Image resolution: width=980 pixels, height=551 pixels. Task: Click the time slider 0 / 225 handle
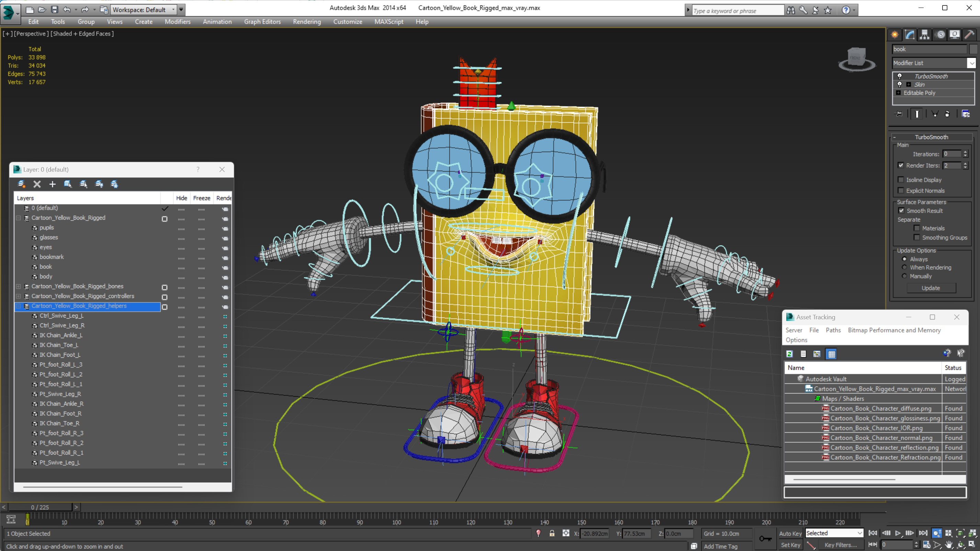(x=40, y=507)
